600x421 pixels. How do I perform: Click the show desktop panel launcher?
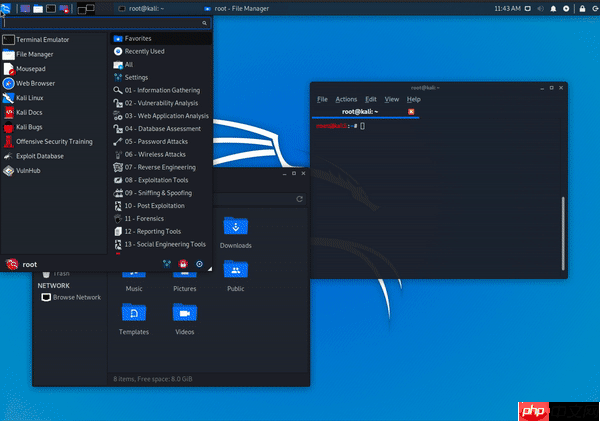[25, 8]
